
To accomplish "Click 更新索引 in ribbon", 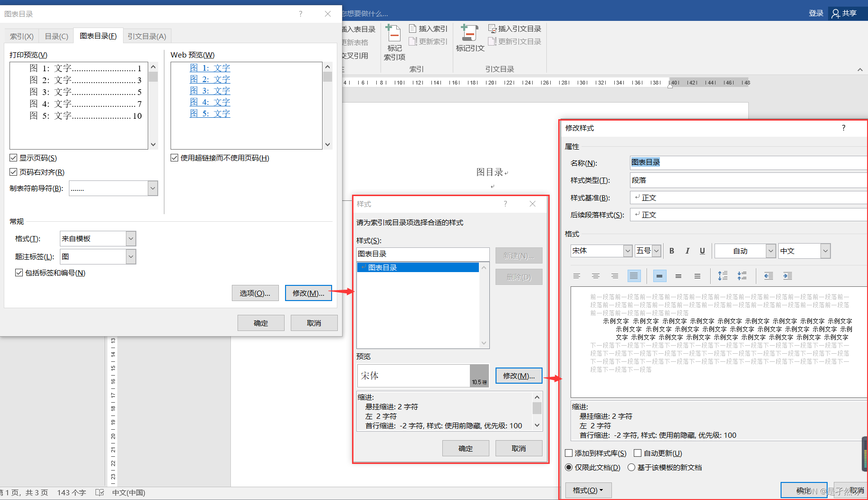I will coord(428,42).
